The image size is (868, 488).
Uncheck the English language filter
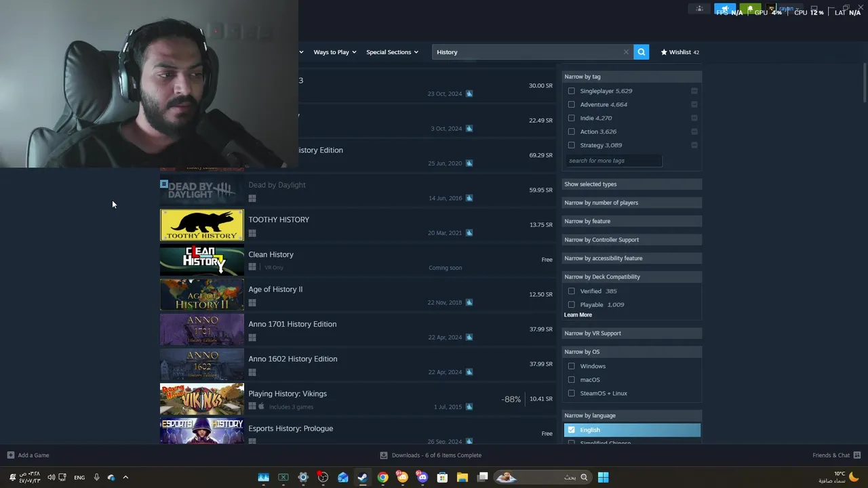(x=571, y=430)
